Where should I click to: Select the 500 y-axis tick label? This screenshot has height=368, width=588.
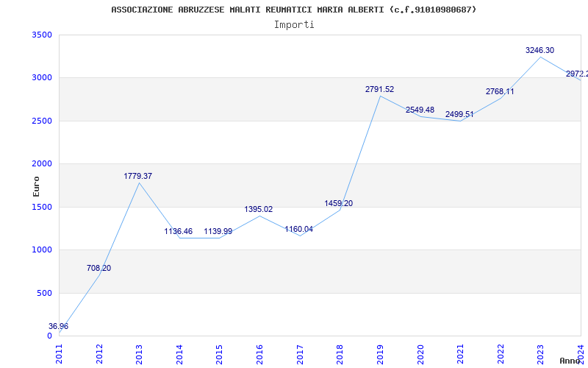[44, 293]
